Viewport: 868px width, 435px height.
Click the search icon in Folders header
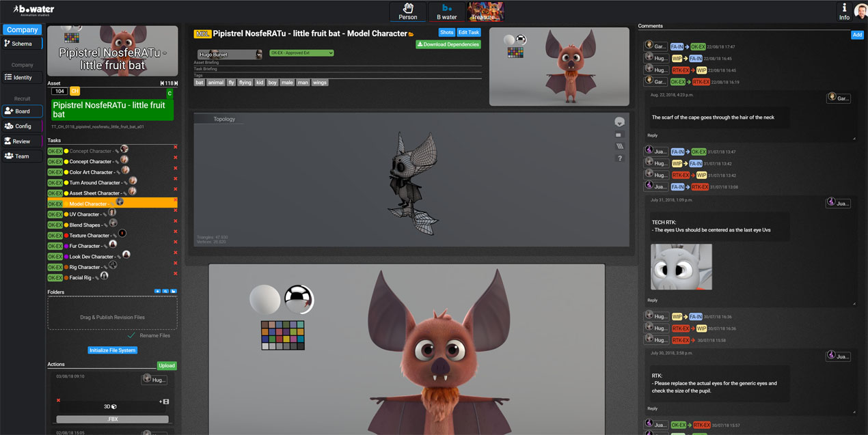click(x=165, y=292)
